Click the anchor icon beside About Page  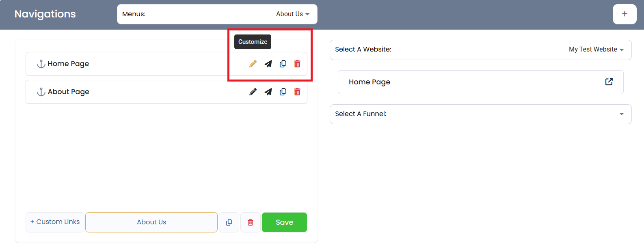click(x=41, y=92)
